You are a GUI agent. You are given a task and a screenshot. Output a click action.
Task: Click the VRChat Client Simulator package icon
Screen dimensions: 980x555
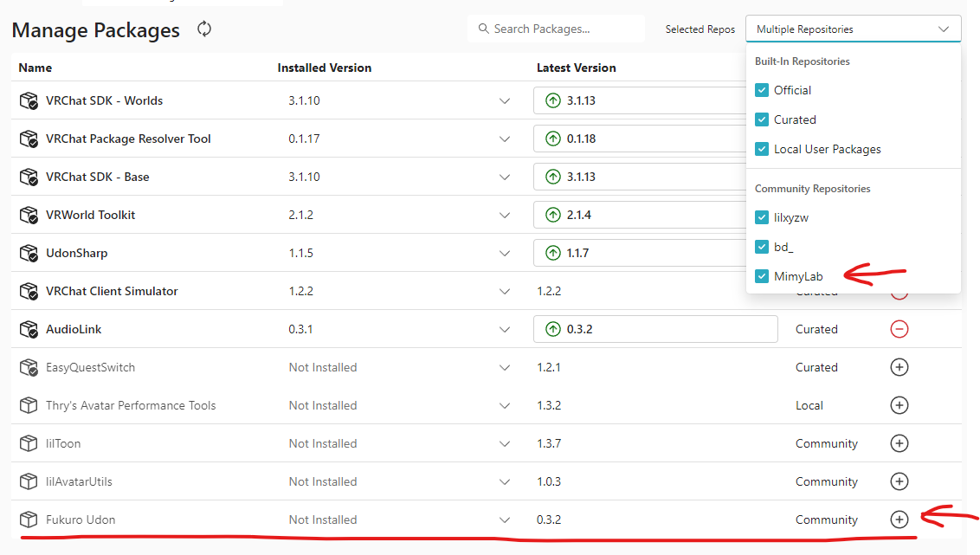point(29,291)
